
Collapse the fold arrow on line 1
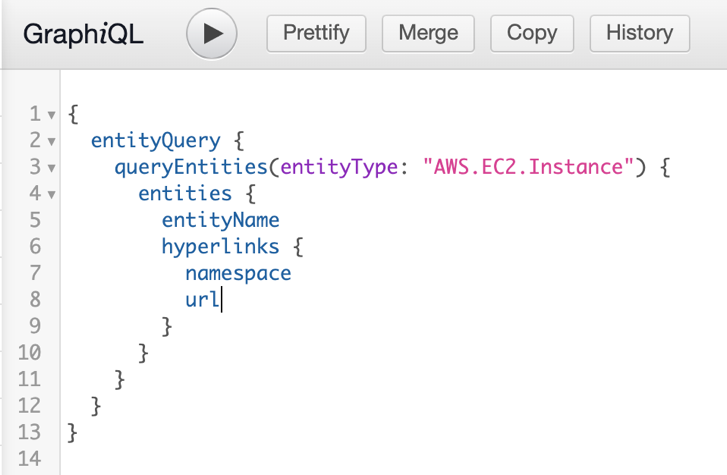tap(52, 115)
